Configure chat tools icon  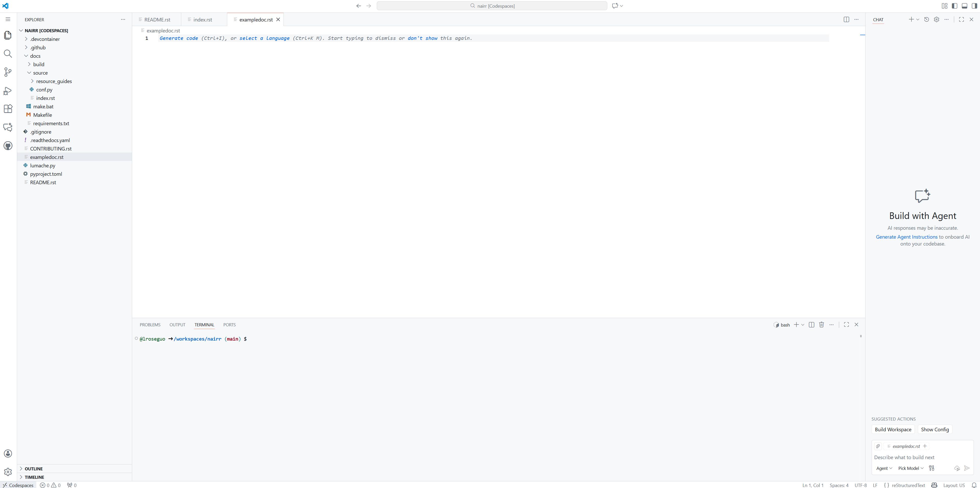pyautogui.click(x=932, y=468)
